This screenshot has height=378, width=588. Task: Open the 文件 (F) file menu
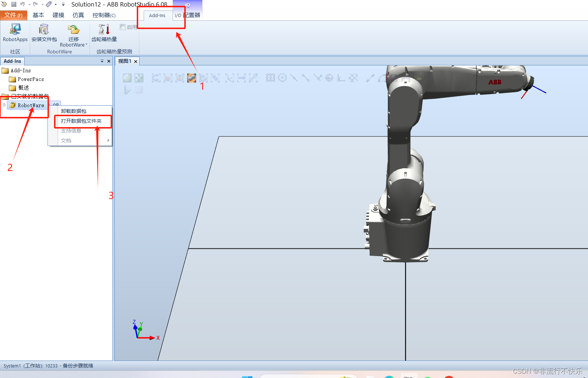13,15
